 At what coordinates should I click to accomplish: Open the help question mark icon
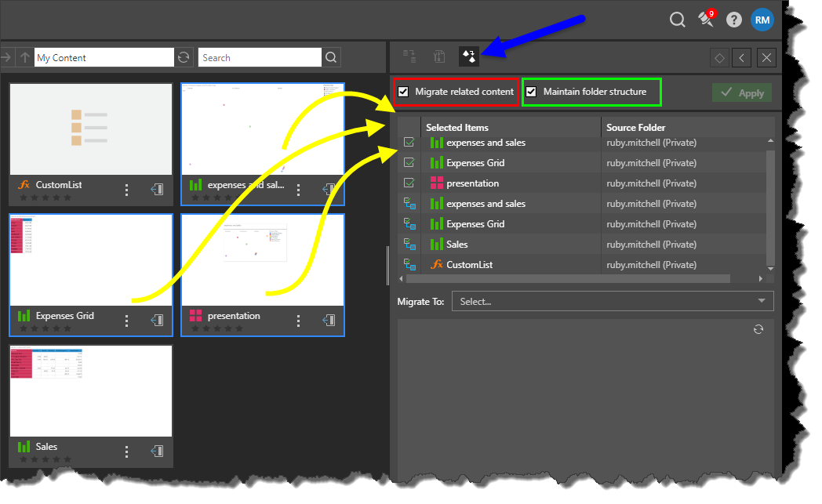[x=734, y=20]
